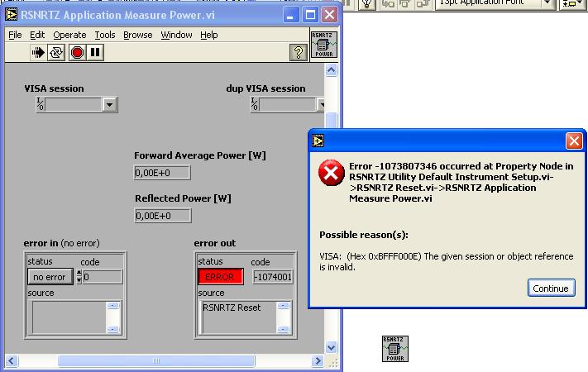Expand the dup VISA session dropdown arrow
The image size is (588, 372).
click(x=321, y=105)
